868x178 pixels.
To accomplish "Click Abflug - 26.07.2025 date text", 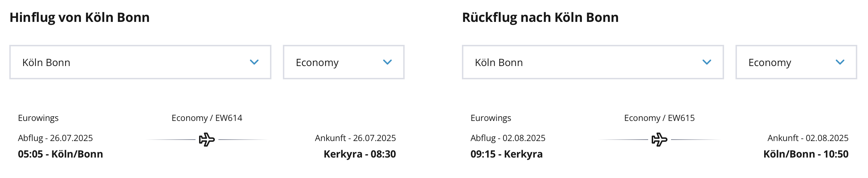I will pos(56,138).
